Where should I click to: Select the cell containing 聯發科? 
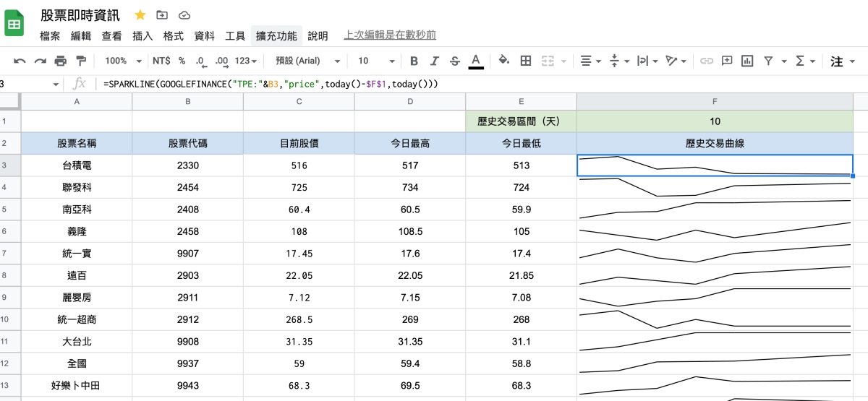(x=77, y=187)
